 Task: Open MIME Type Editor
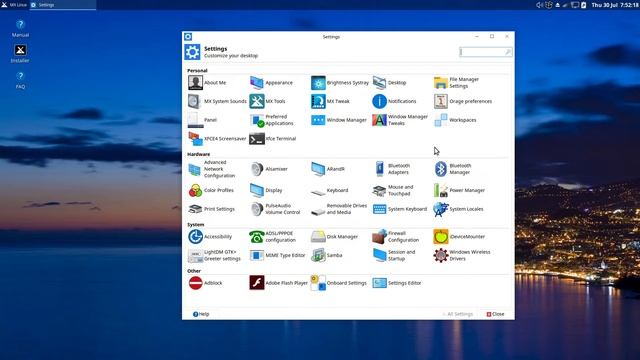click(278, 256)
